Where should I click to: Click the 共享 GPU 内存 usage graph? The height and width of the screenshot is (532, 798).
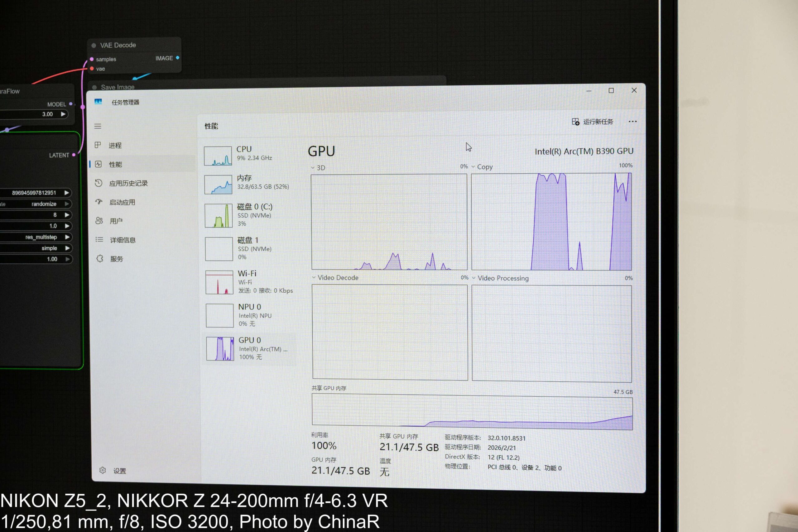point(472,412)
